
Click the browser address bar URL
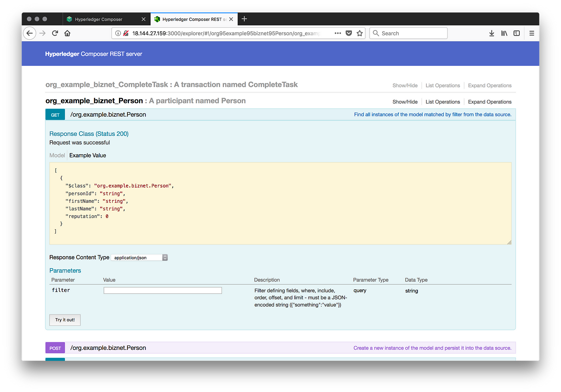[x=226, y=33]
